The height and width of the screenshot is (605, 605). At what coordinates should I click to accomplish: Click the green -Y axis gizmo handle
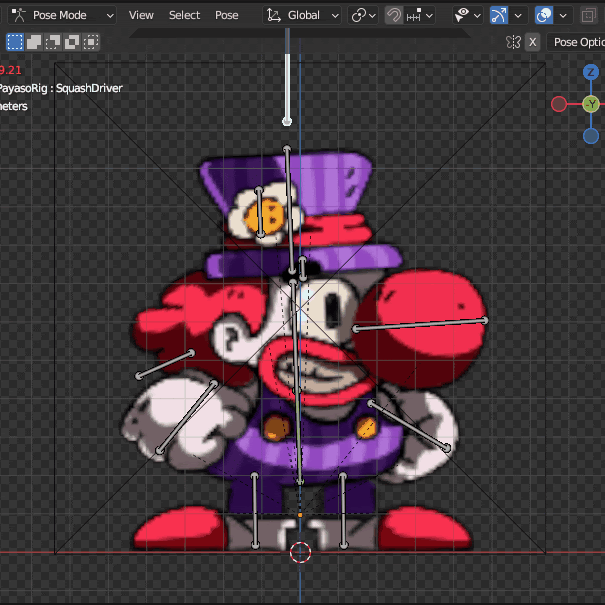coord(591,104)
